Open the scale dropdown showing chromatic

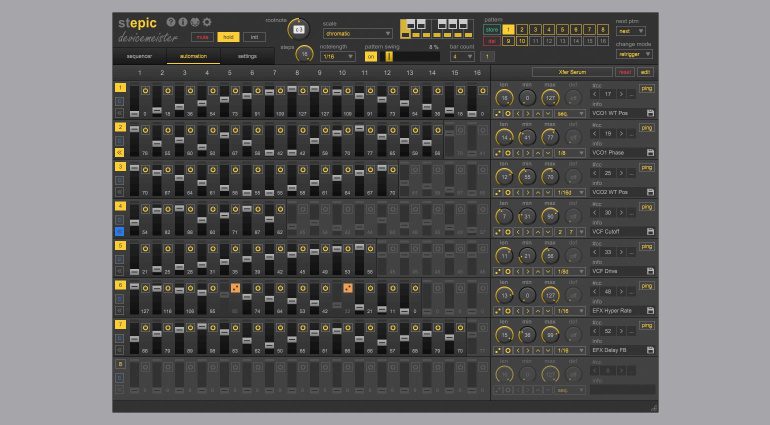point(358,33)
